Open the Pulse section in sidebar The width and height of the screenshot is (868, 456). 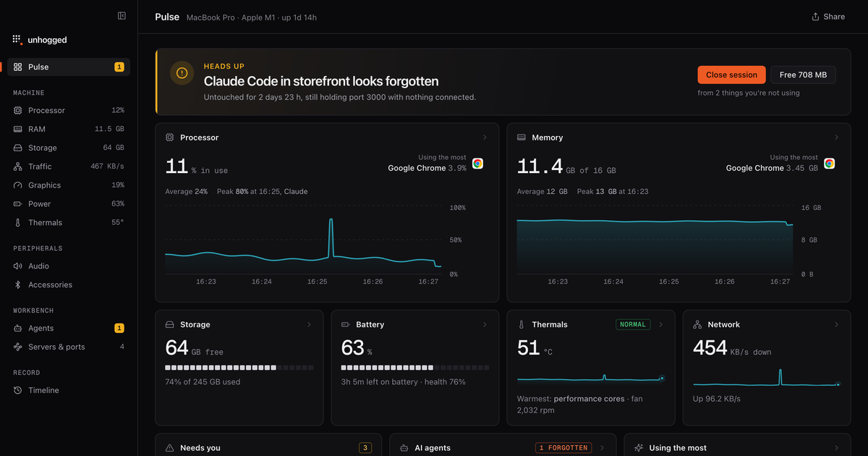pyautogui.click(x=69, y=67)
